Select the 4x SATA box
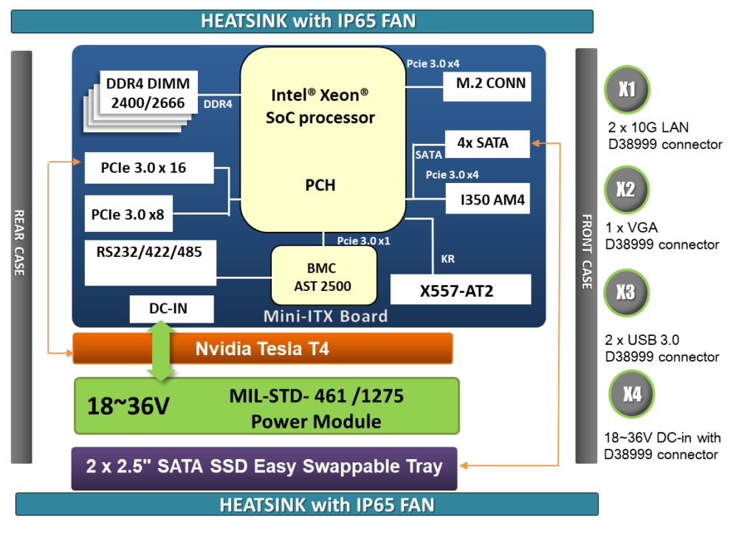This screenshot has width=756, height=533. [487, 143]
